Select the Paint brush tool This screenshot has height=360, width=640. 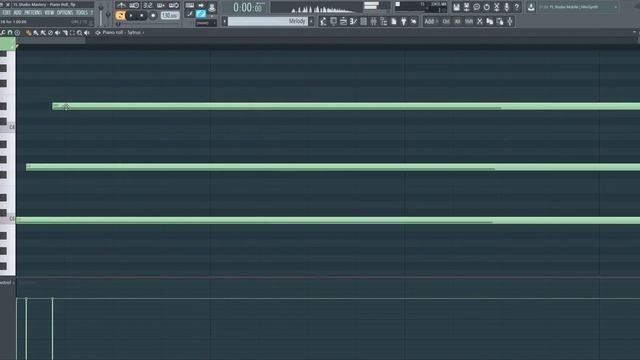click(x=36, y=32)
